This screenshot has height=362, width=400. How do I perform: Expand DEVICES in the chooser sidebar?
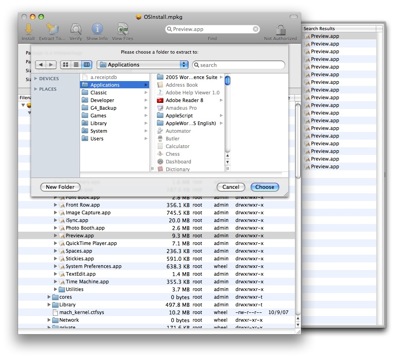point(36,79)
